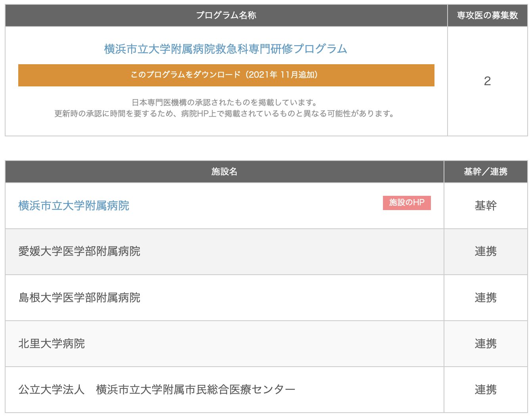532x417 pixels.
Task: Select the 愛媛大学医学部附属病院 row name
Action: pos(79,252)
